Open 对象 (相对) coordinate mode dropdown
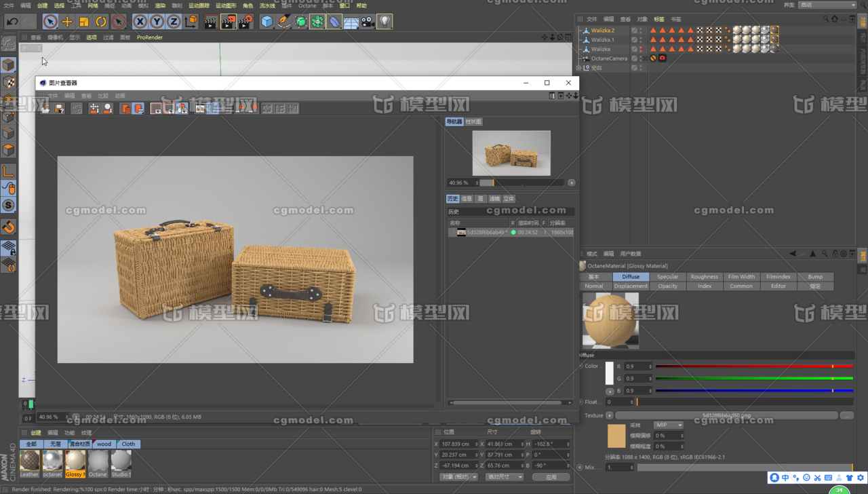The image size is (868, 494). 458,477
